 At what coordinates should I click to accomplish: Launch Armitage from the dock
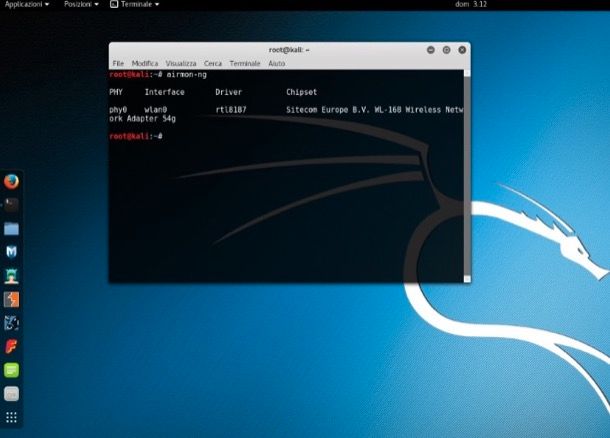tap(11, 276)
